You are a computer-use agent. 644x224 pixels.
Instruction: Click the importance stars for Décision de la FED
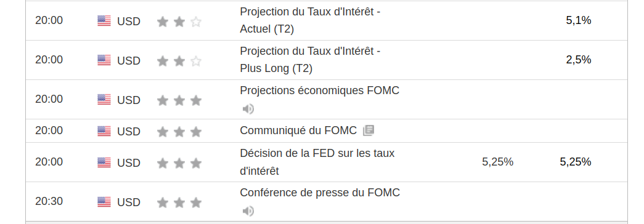179,163
